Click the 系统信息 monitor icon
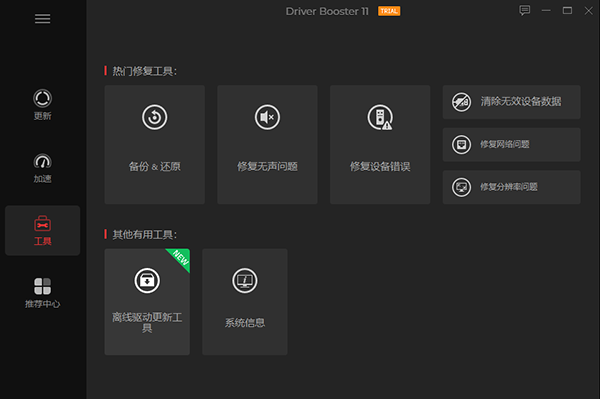Image resolution: width=600 pixels, height=399 pixels. point(245,280)
